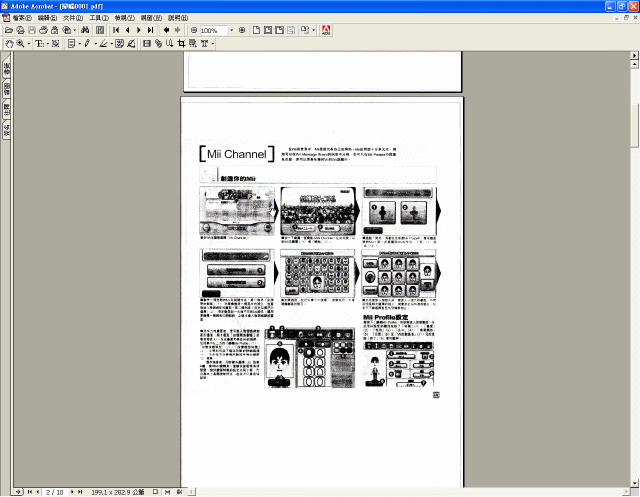The height and width of the screenshot is (497, 640).
Task: Open the Bookmarks side tab
Action: (x=7, y=68)
